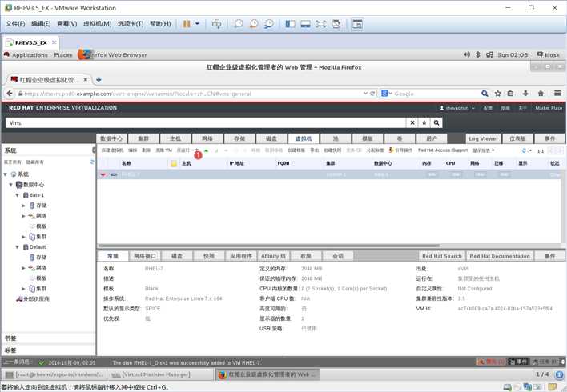
Task: Pause the virtual machine in VMware toolbar
Action: pyautogui.click(x=187, y=24)
